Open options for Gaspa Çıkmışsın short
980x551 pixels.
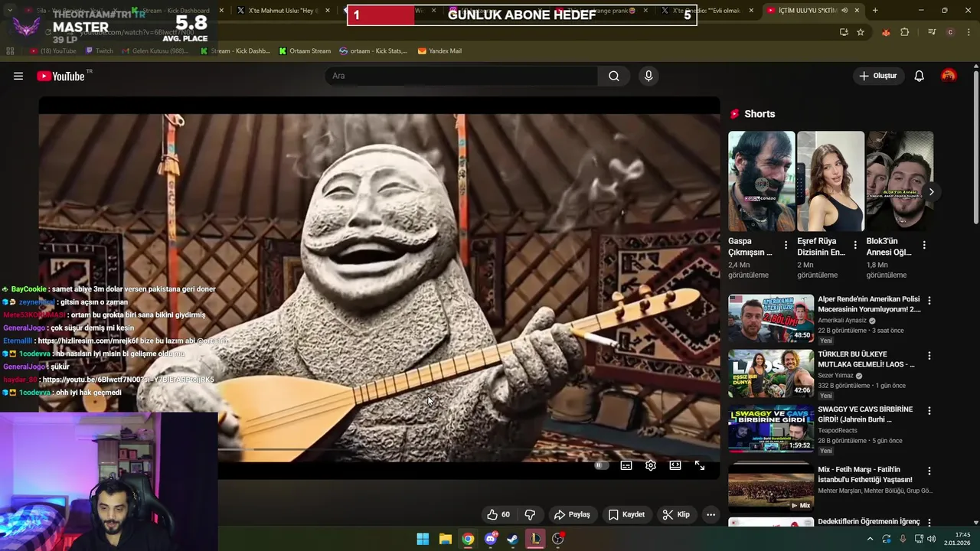pos(786,245)
